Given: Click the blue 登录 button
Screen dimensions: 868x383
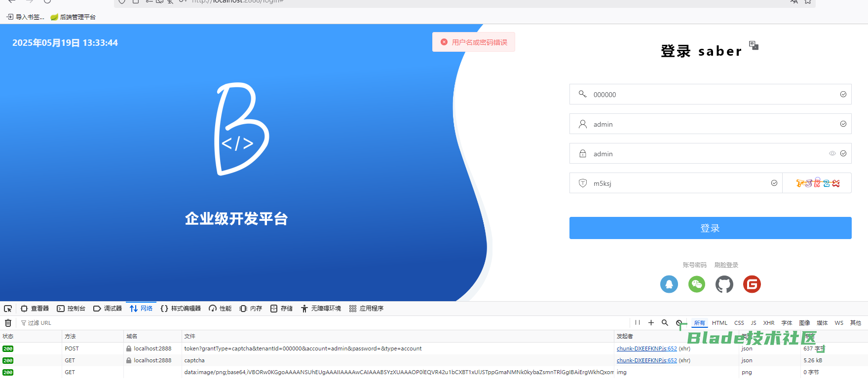Looking at the screenshot, I should point(711,228).
